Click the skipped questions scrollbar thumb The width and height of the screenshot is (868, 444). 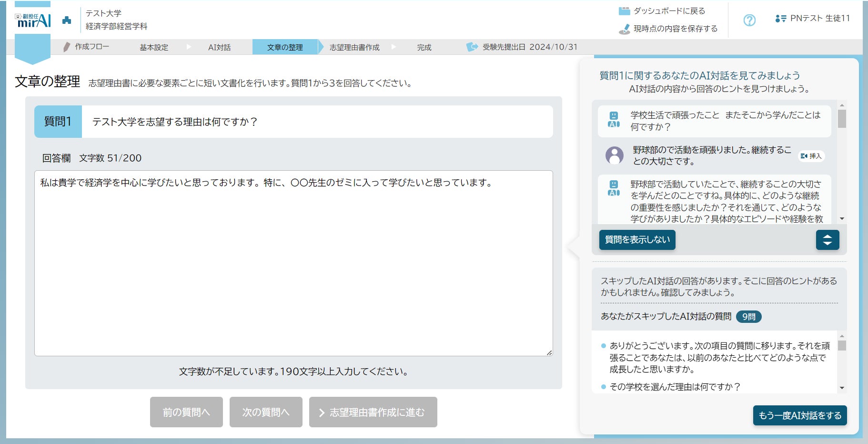point(842,345)
